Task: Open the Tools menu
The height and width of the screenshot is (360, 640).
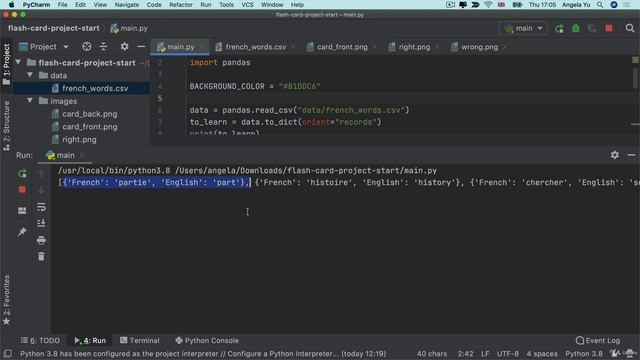Action: click(226, 5)
